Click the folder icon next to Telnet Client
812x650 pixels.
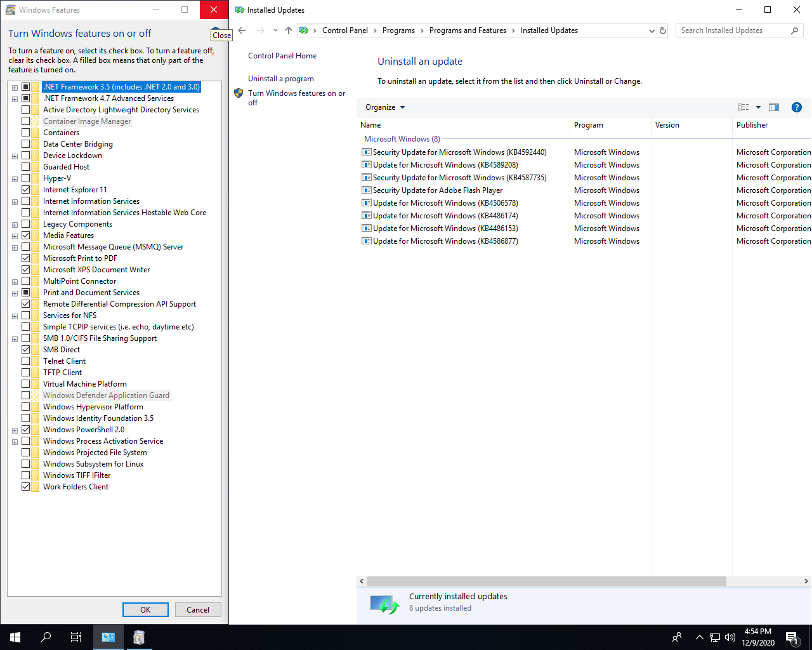36,361
